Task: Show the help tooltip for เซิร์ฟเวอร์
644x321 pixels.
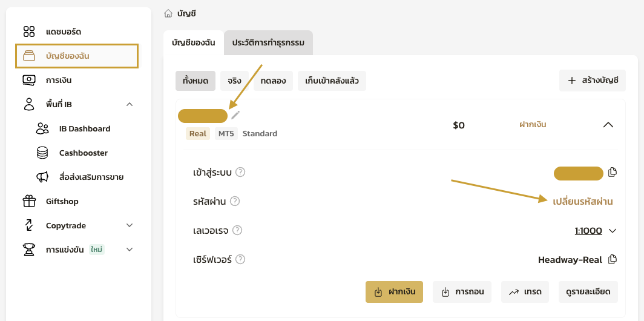Action: (240, 260)
